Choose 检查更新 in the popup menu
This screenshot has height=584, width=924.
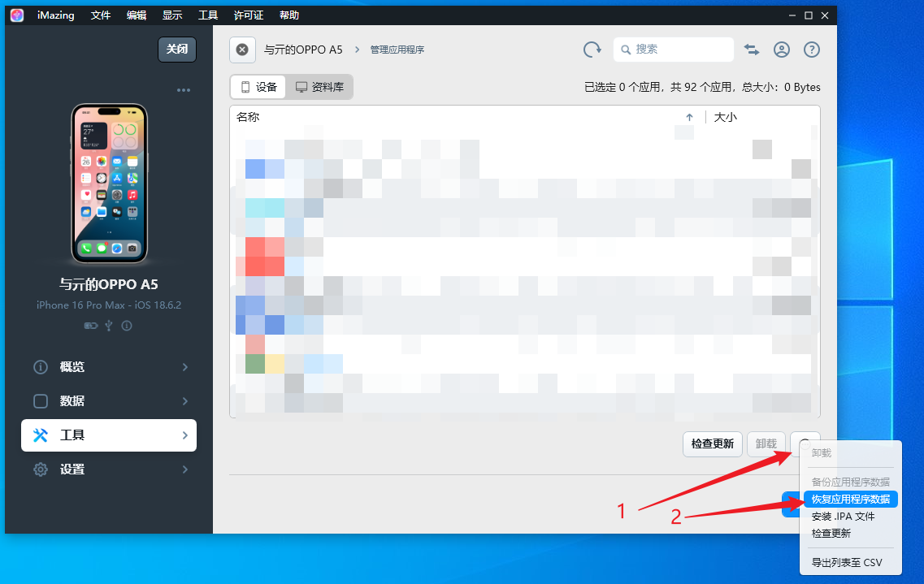[831, 534]
